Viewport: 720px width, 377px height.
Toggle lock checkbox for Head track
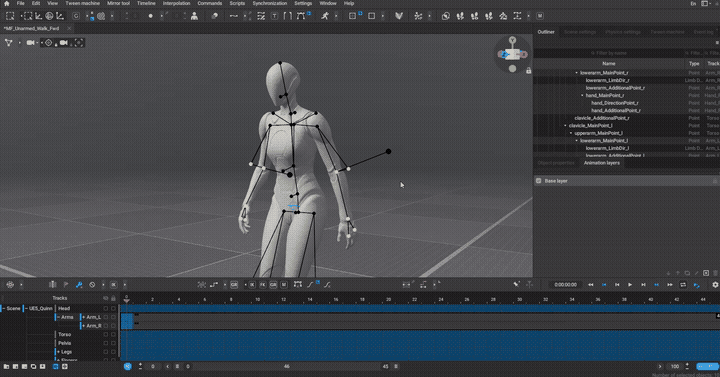(113, 309)
